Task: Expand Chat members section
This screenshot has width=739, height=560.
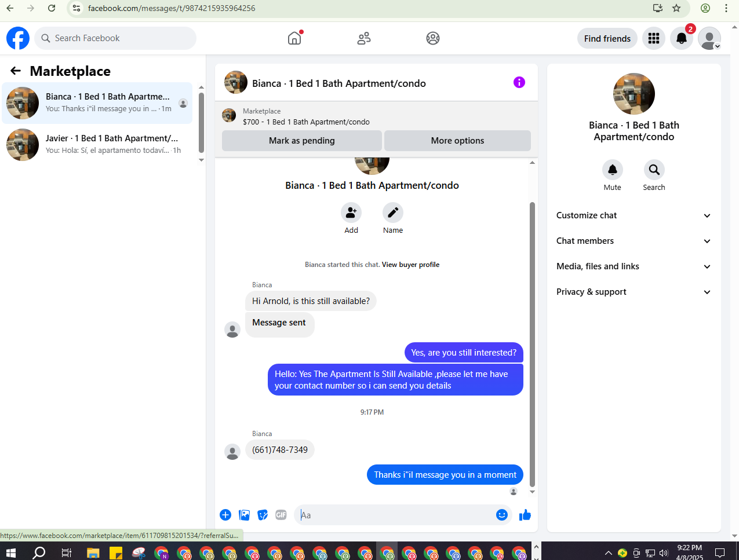Action: coord(634,241)
